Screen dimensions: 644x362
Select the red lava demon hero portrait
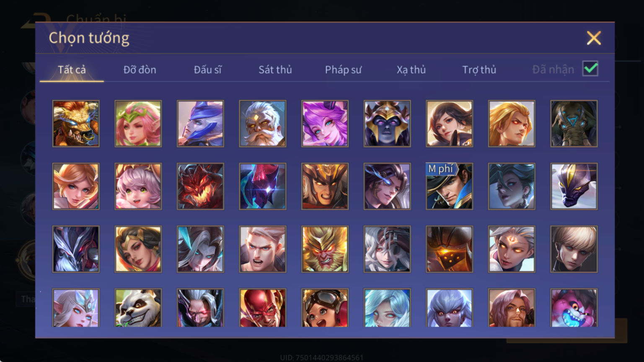click(x=200, y=186)
